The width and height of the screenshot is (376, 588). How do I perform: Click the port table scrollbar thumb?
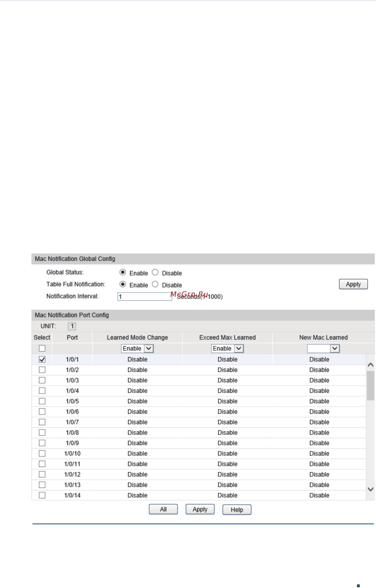click(371, 386)
